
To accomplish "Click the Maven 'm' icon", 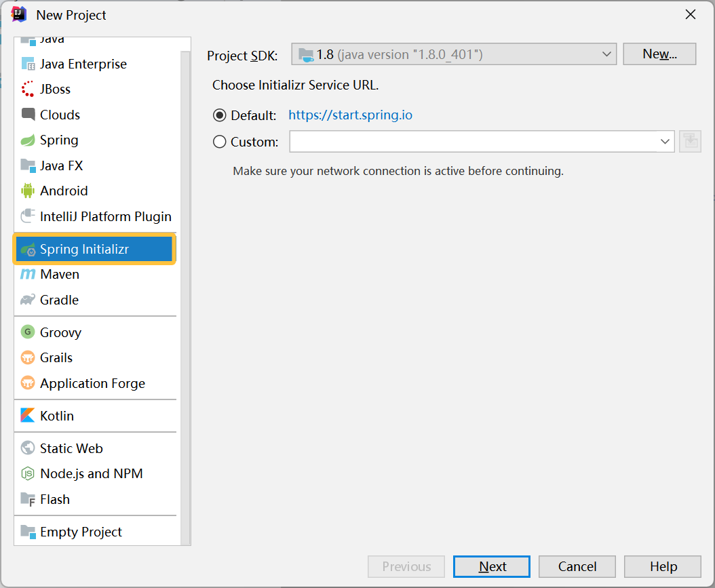I will (x=28, y=274).
